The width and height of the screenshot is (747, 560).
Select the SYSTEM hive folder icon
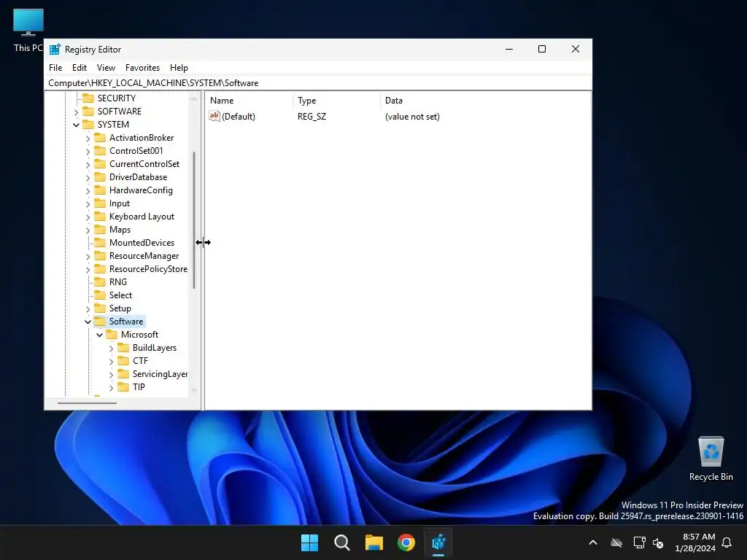[x=88, y=124]
